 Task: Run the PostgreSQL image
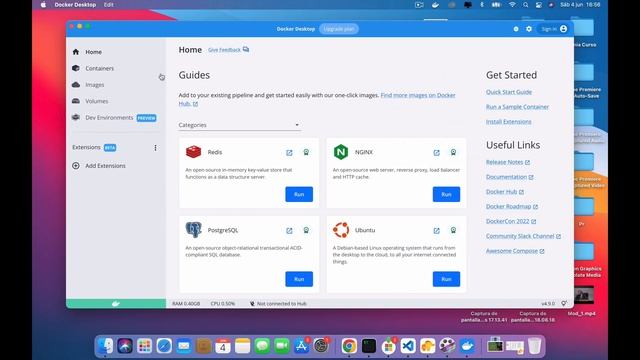click(x=299, y=279)
